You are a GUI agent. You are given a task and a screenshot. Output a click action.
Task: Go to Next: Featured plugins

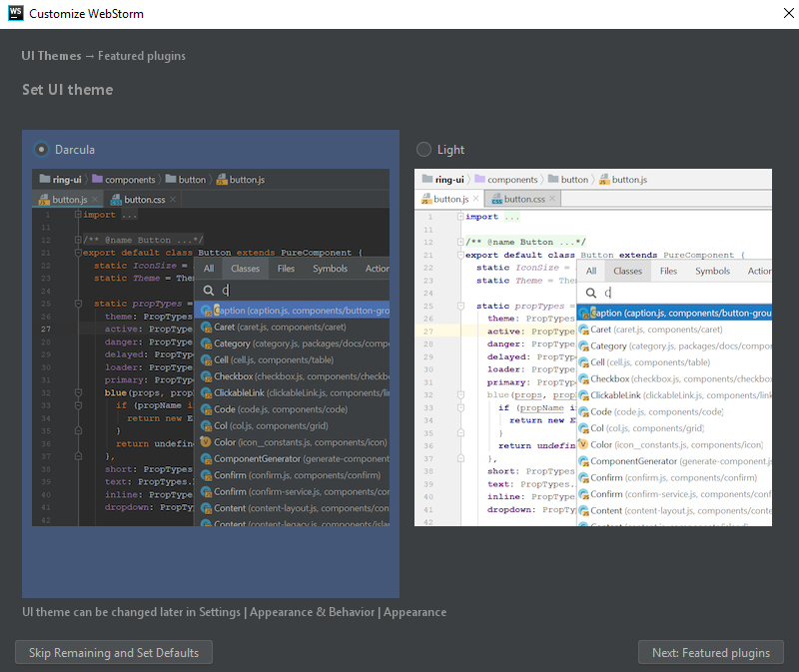(711, 652)
